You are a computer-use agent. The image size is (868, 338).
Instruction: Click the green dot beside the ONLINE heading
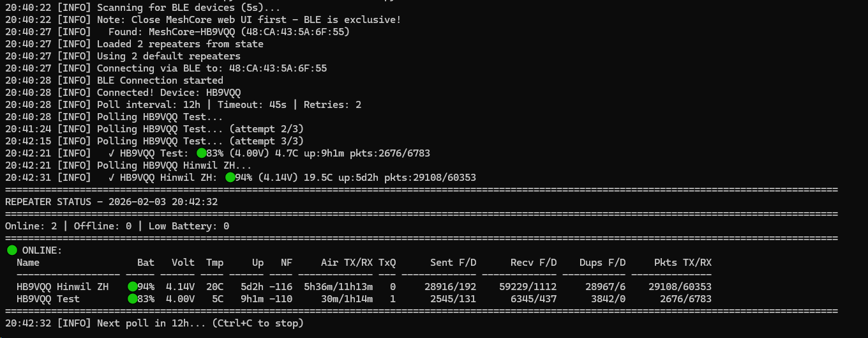pyautogui.click(x=11, y=250)
